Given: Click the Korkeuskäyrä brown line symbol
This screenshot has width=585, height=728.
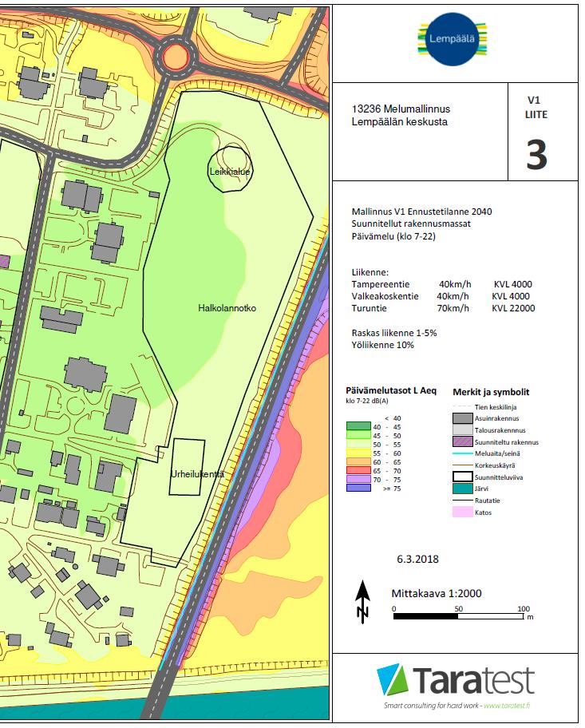Looking at the screenshot, I should pos(462,465).
